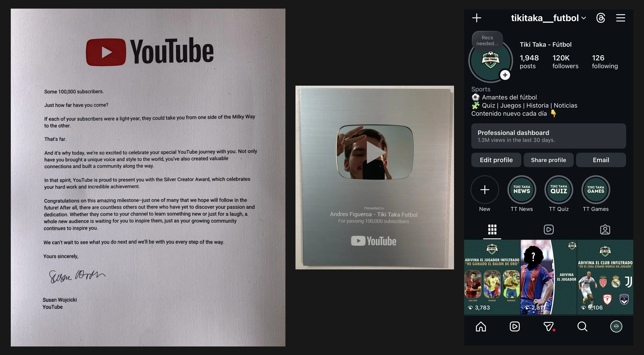The width and height of the screenshot is (644, 355).
Task: Switch to tagged photos tab
Action: [605, 229]
